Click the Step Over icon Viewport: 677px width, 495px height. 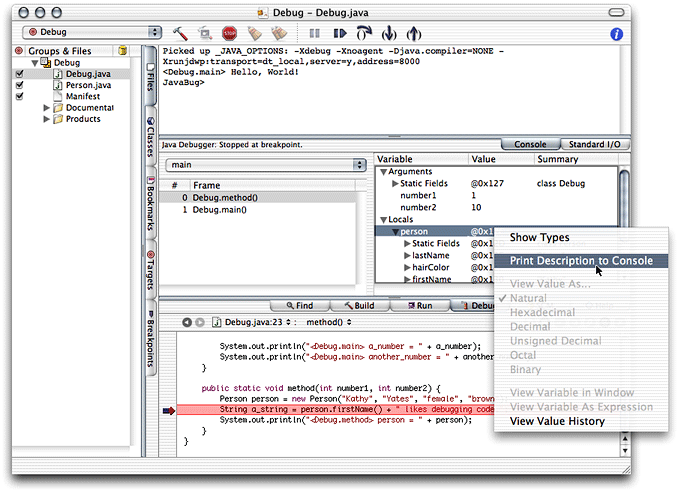pos(364,33)
